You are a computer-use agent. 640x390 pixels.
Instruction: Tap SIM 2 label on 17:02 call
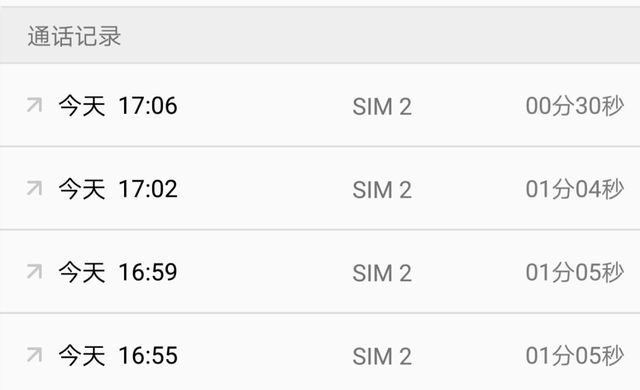pos(382,190)
